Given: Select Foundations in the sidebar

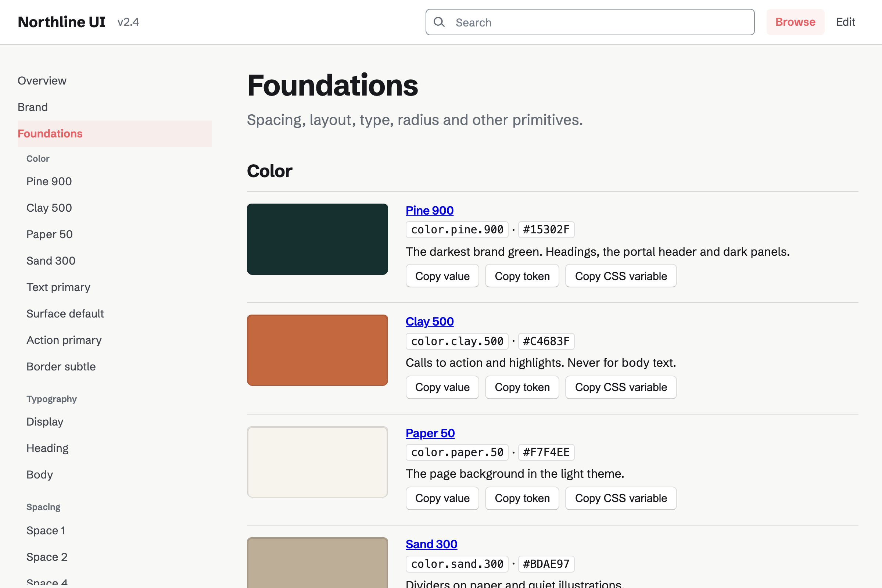Looking at the screenshot, I should (x=114, y=133).
